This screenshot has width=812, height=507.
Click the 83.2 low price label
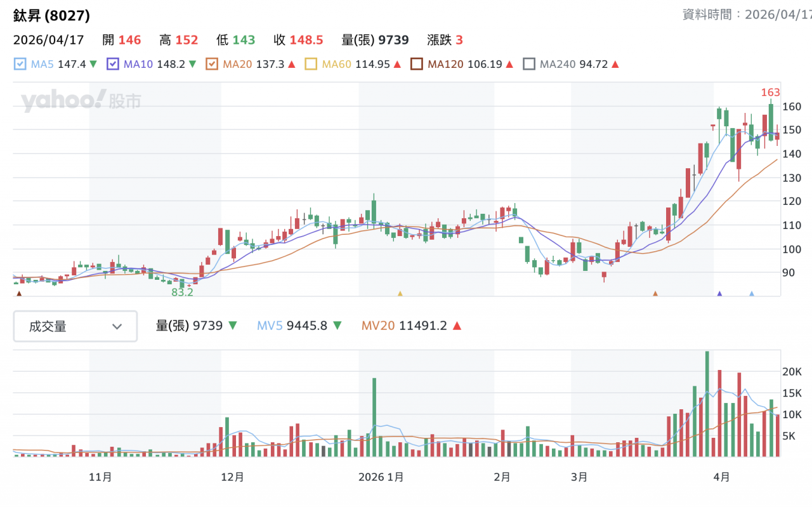click(x=181, y=293)
